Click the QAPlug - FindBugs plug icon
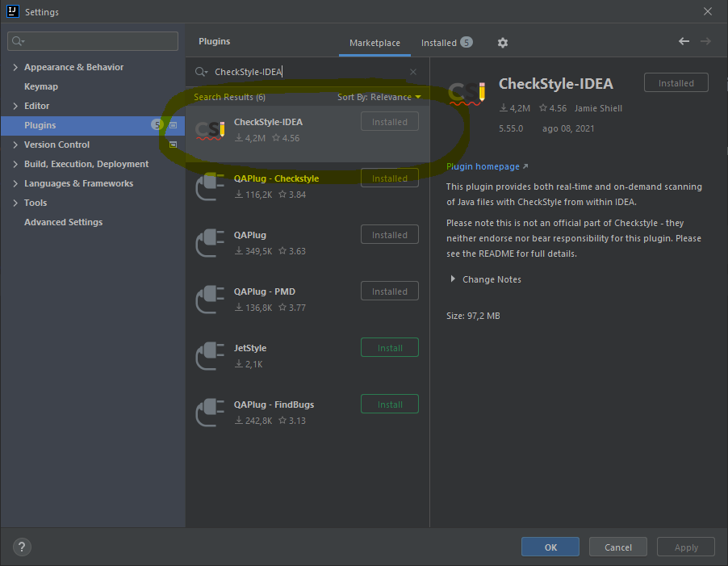Screen dimensions: 728x566 coord(210,413)
